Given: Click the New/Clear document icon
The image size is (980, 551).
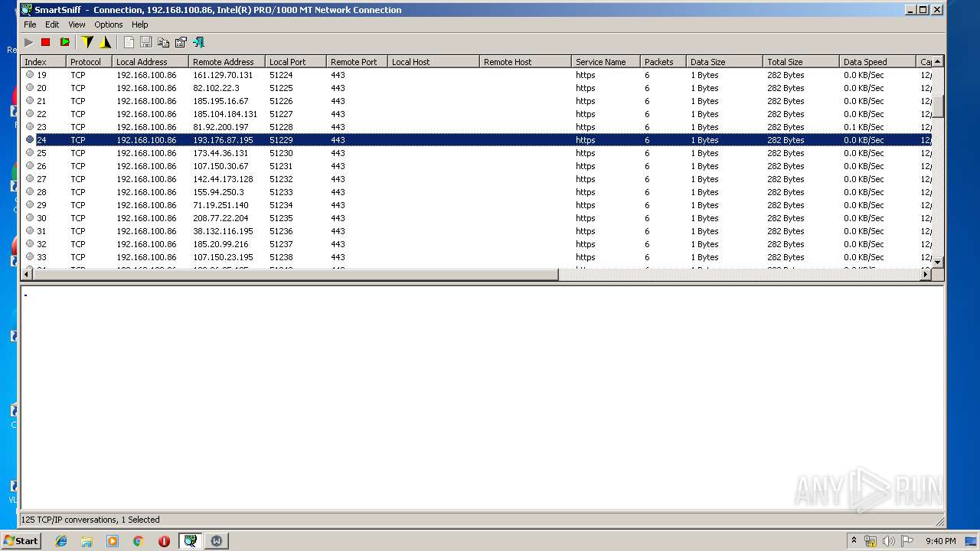Looking at the screenshot, I should coord(128,42).
